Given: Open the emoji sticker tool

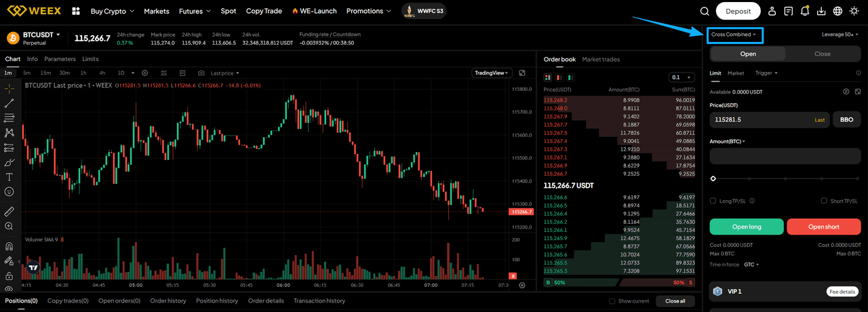Looking at the screenshot, I should click(9, 192).
